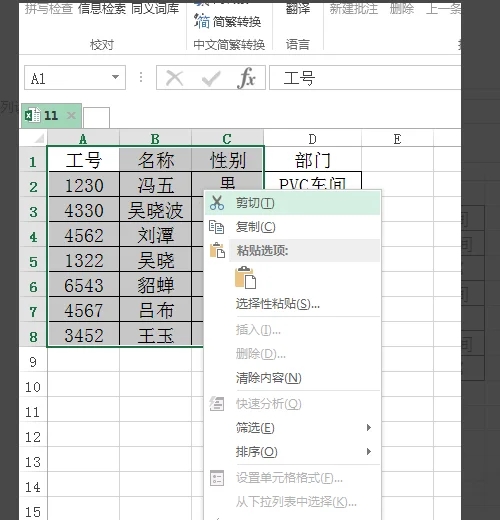Select column A header
This screenshot has width=500, height=520.
(83, 138)
